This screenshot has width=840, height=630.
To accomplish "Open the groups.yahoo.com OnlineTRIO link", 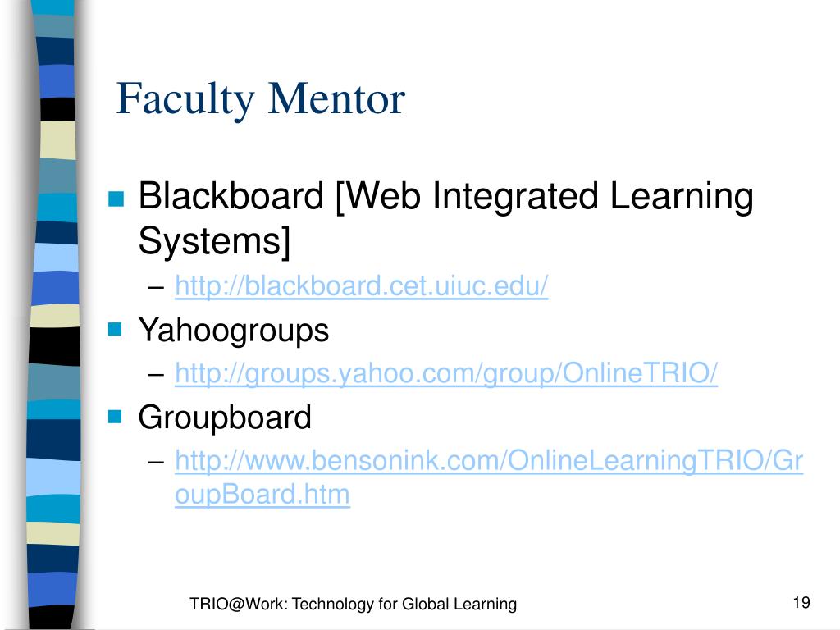I will [x=446, y=373].
